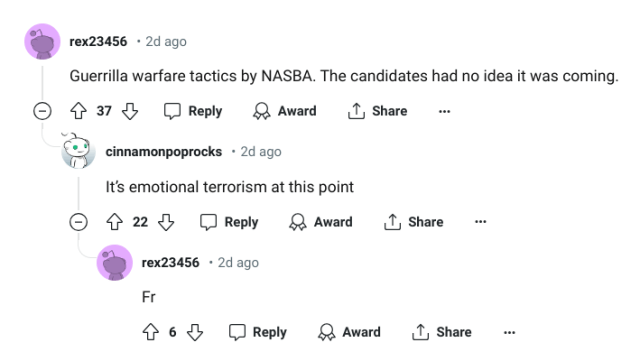View the cinnamonpoprocks avatar image
The width and height of the screenshot is (640, 361).
(78, 151)
